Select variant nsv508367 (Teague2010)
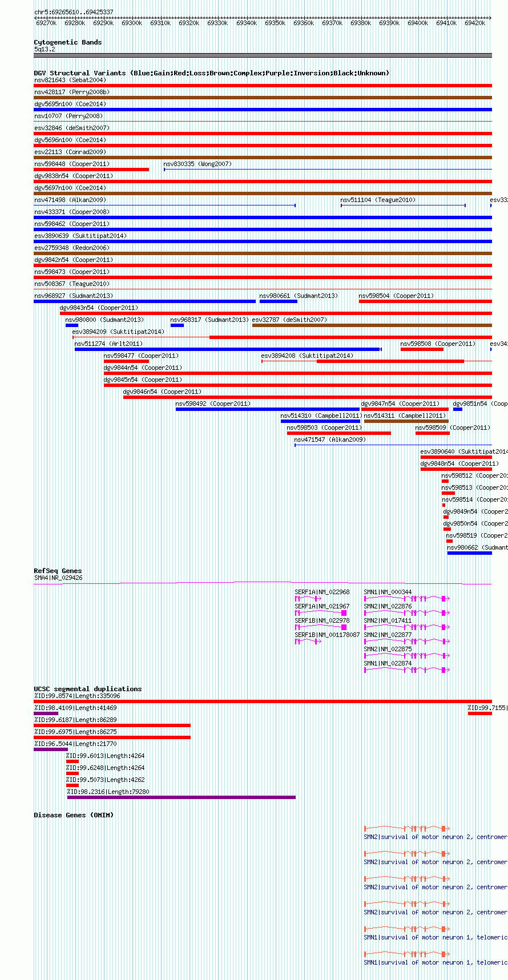Viewport: 508px width, 980px height. [263, 289]
